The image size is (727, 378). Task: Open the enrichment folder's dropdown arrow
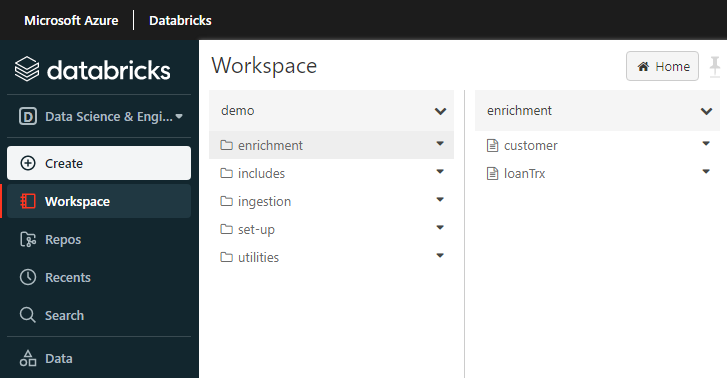pos(440,144)
